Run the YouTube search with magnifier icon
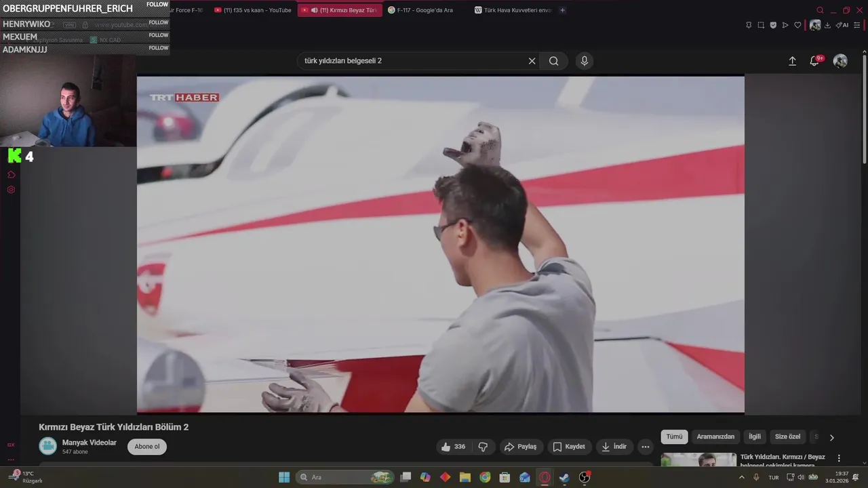Viewport: 868px width, 488px height. coord(553,61)
